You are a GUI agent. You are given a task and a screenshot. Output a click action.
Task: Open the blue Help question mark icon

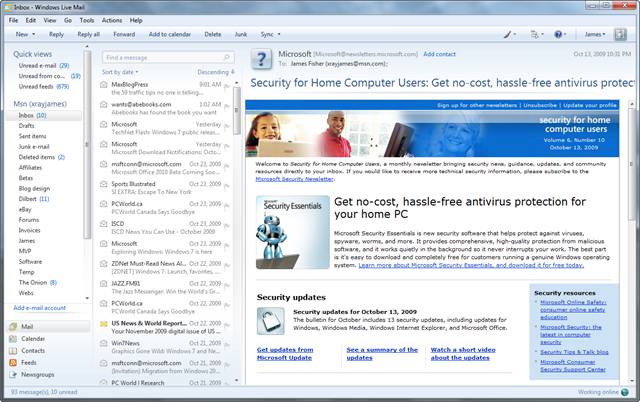558,35
